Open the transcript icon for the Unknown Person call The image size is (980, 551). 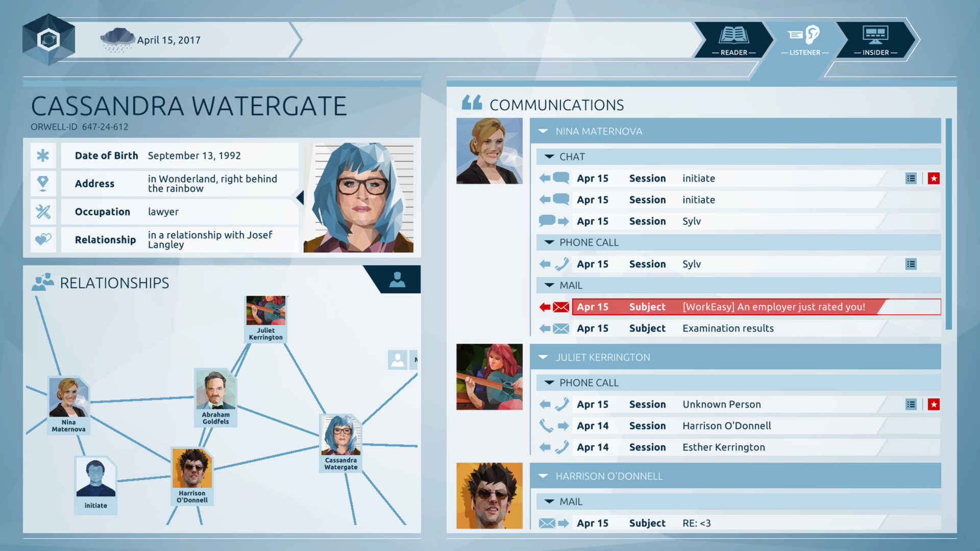tap(911, 404)
